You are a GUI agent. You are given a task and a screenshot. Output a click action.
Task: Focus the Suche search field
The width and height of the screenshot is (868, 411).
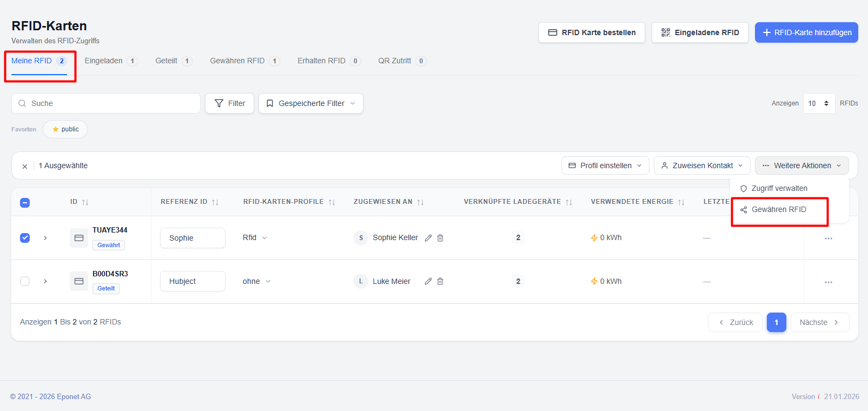(x=106, y=103)
